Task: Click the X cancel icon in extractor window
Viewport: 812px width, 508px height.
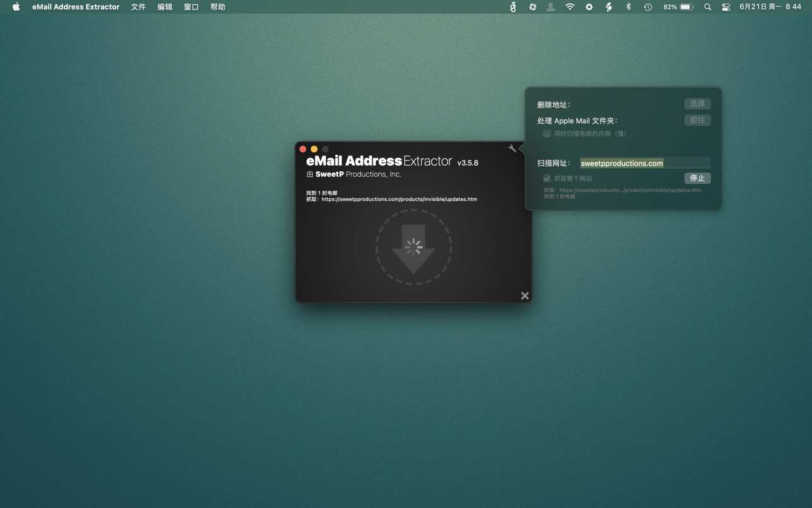Action: coord(525,296)
